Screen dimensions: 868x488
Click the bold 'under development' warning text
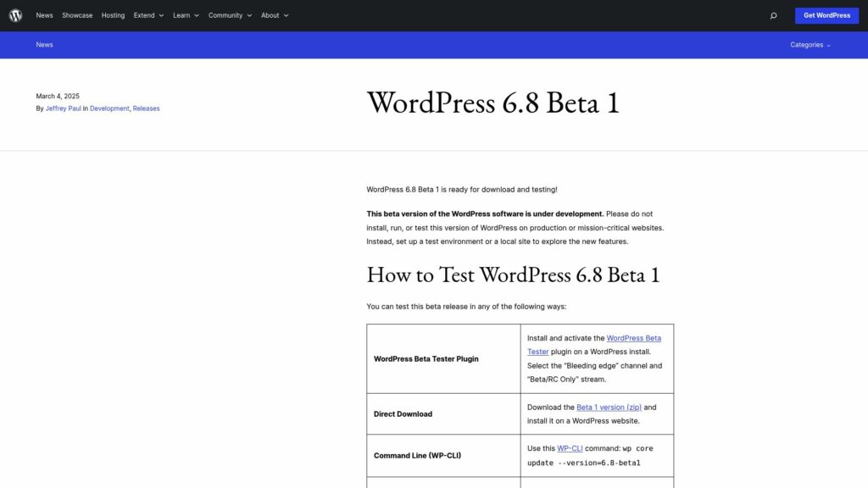point(485,213)
